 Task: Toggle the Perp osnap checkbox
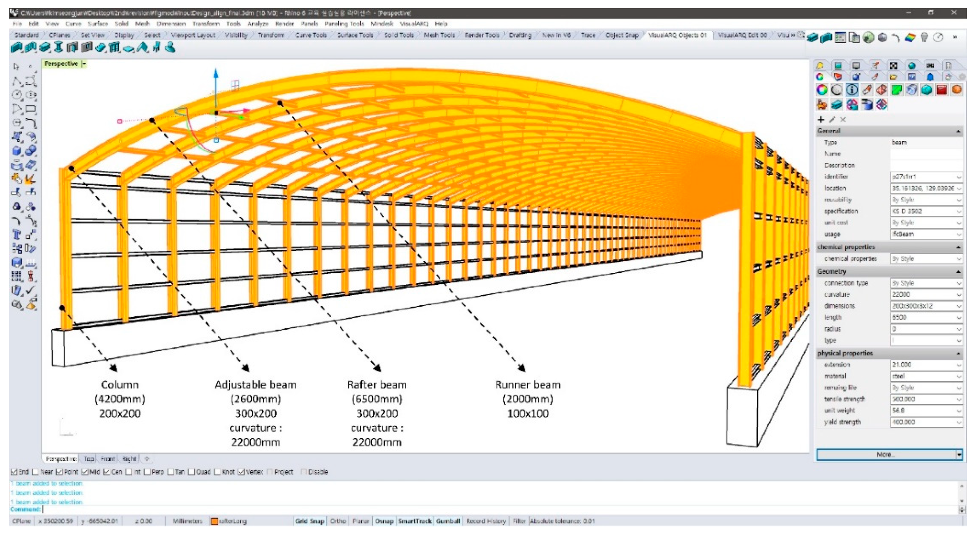pyautogui.click(x=147, y=472)
